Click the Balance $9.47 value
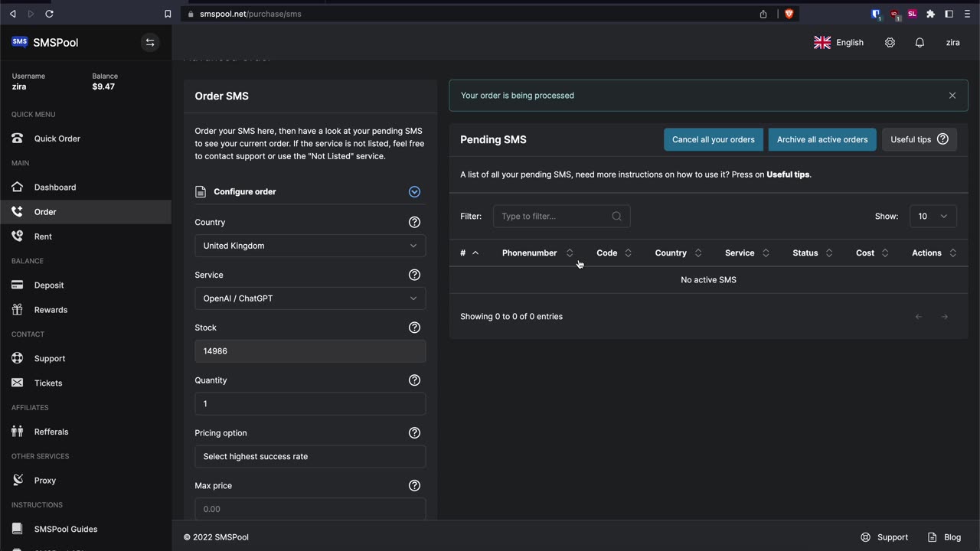 pos(103,86)
